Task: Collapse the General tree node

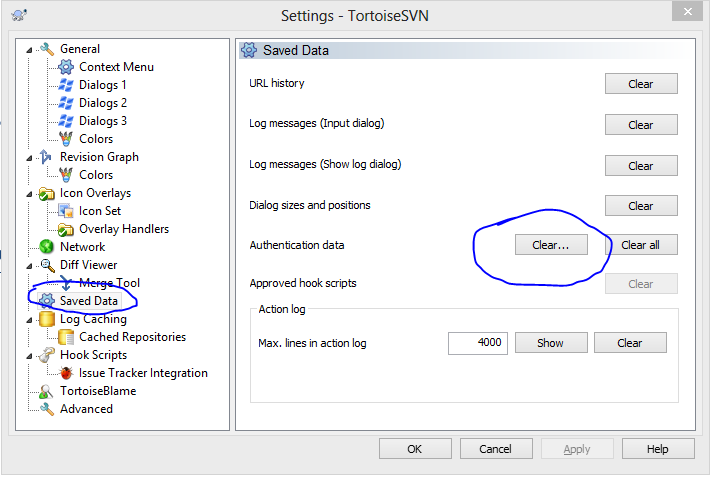Action: (x=29, y=49)
